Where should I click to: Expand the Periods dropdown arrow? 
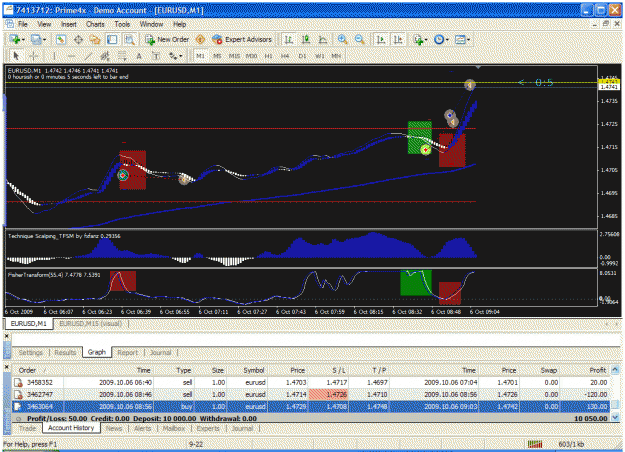click(x=447, y=40)
